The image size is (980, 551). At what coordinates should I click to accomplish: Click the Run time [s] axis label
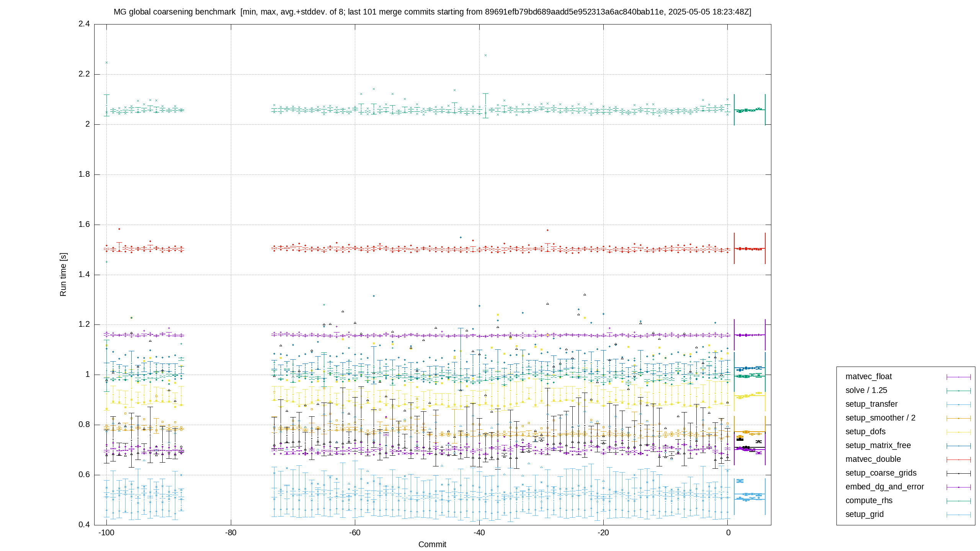(x=63, y=274)
